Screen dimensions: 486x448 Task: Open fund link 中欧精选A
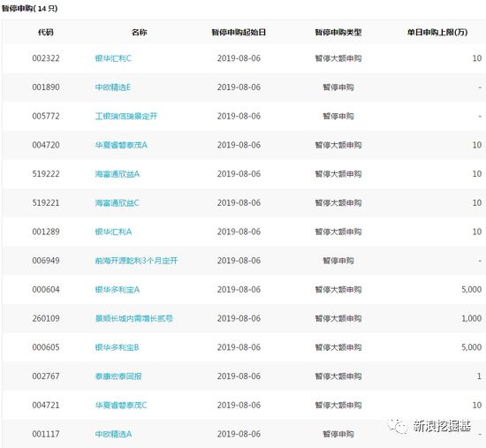113,434
